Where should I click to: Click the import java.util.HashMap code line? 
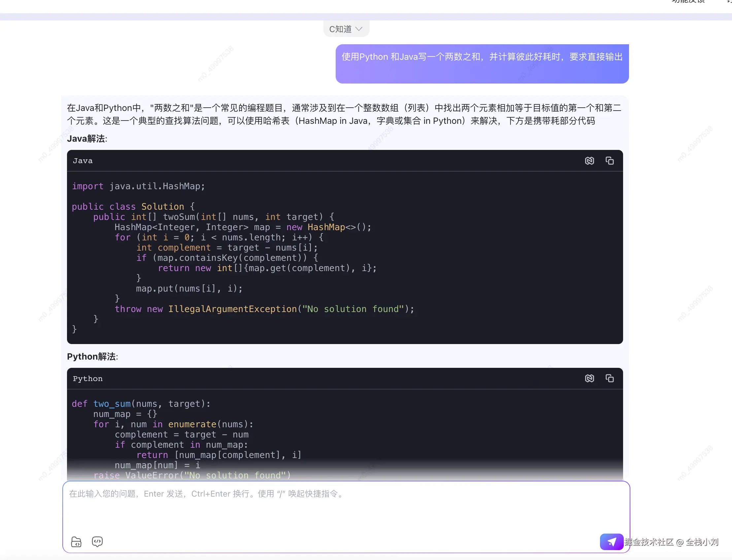(138, 186)
